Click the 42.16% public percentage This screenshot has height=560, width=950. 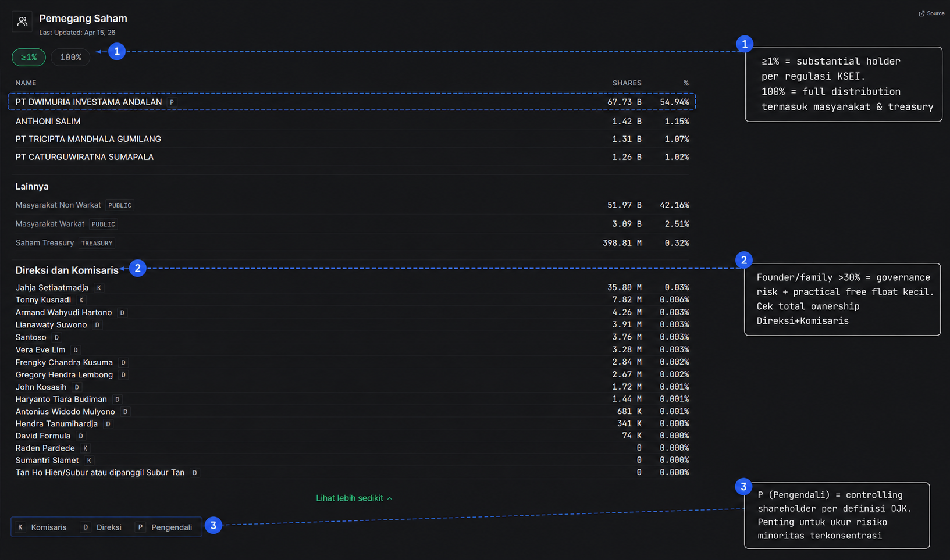point(674,205)
